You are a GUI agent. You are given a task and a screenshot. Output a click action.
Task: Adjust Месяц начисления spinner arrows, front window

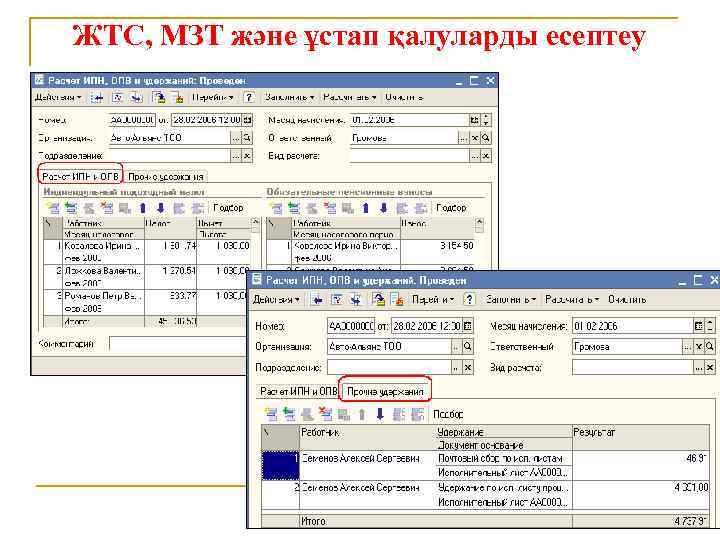click(x=710, y=326)
